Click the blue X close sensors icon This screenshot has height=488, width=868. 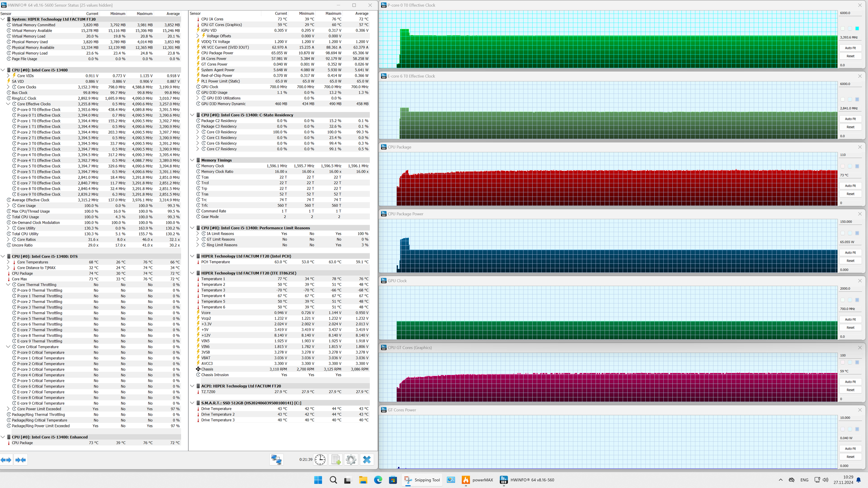367,459
